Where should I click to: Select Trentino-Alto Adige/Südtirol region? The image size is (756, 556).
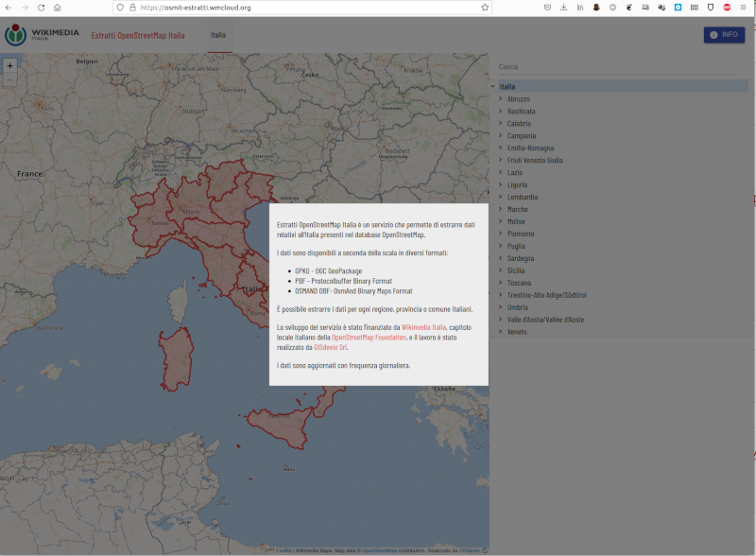(547, 295)
